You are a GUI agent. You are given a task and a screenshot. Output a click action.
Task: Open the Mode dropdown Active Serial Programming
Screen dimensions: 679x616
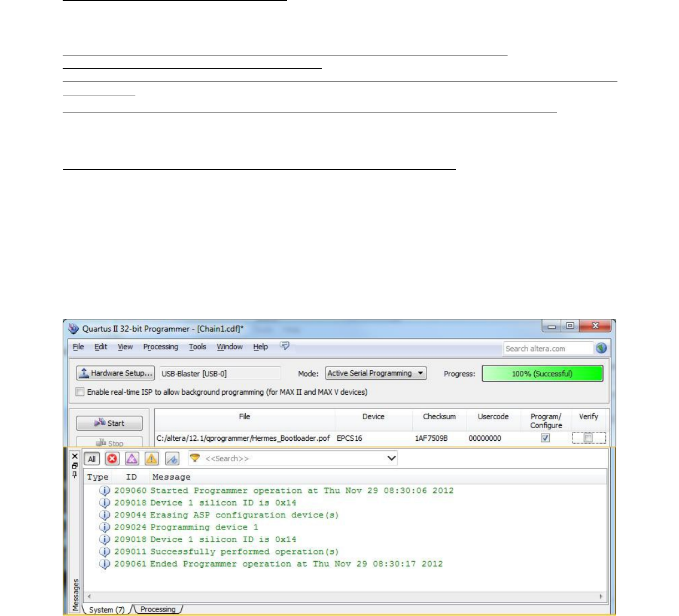[x=376, y=373]
